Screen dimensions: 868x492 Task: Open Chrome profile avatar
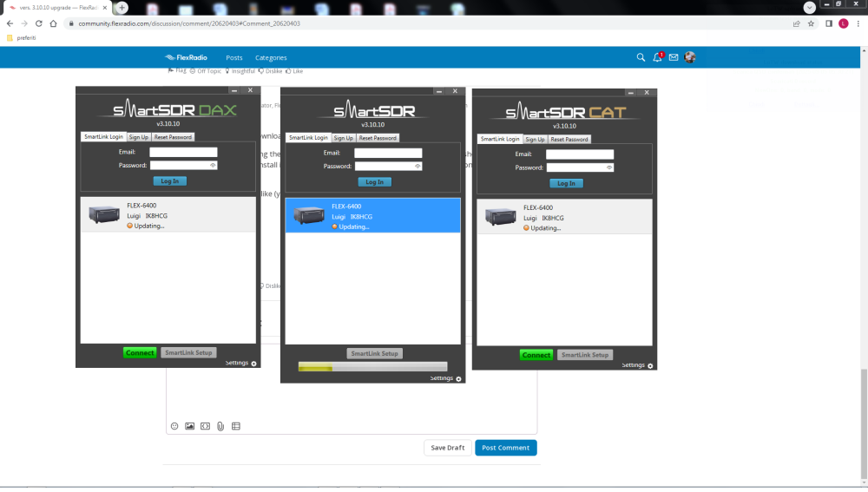(844, 23)
